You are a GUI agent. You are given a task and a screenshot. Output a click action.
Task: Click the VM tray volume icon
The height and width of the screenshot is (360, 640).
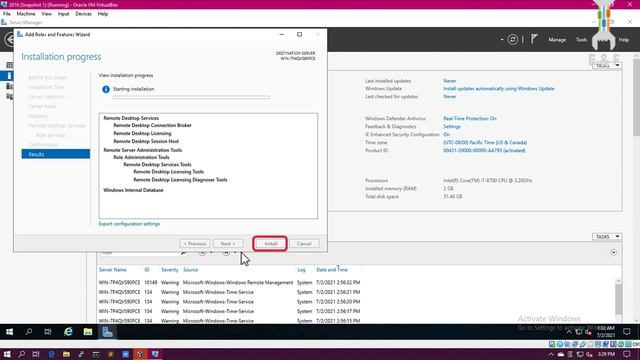click(x=588, y=332)
